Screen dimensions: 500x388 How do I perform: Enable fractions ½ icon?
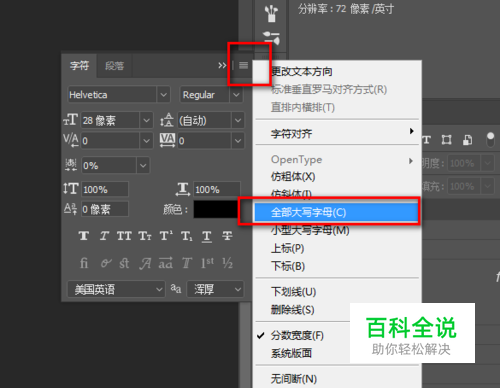click(228, 263)
